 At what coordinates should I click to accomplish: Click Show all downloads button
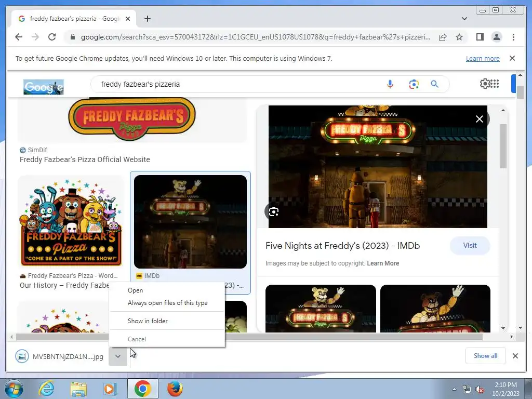point(486,355)
